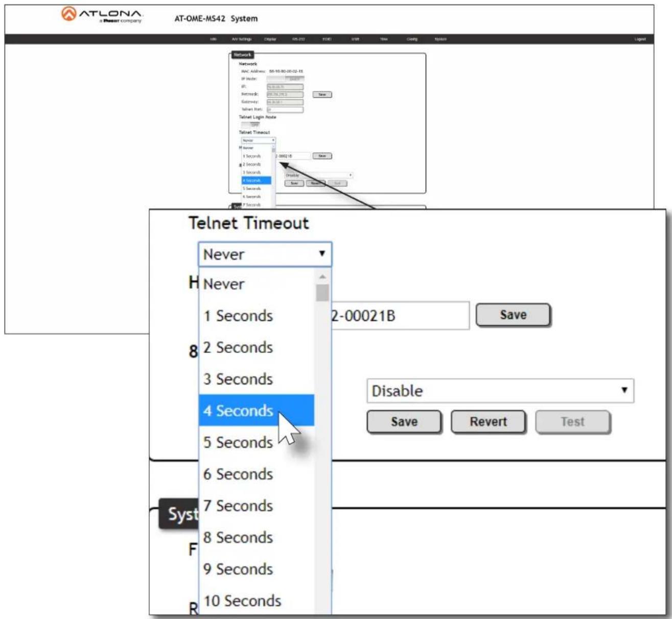Open the Info page in the navigation bar
This screenshot has height=619, width=672.
coord(213,39)
